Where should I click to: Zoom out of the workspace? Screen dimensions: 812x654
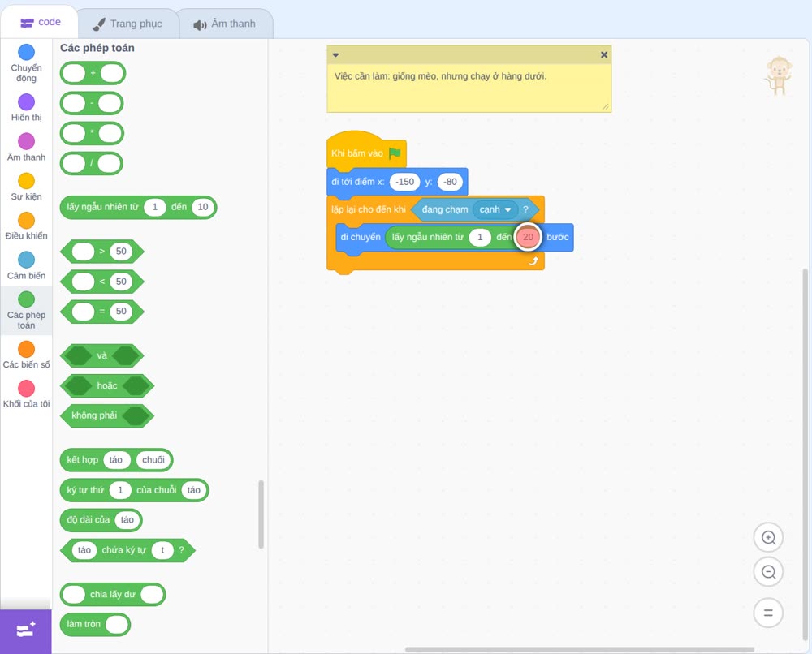coord(768,572)
